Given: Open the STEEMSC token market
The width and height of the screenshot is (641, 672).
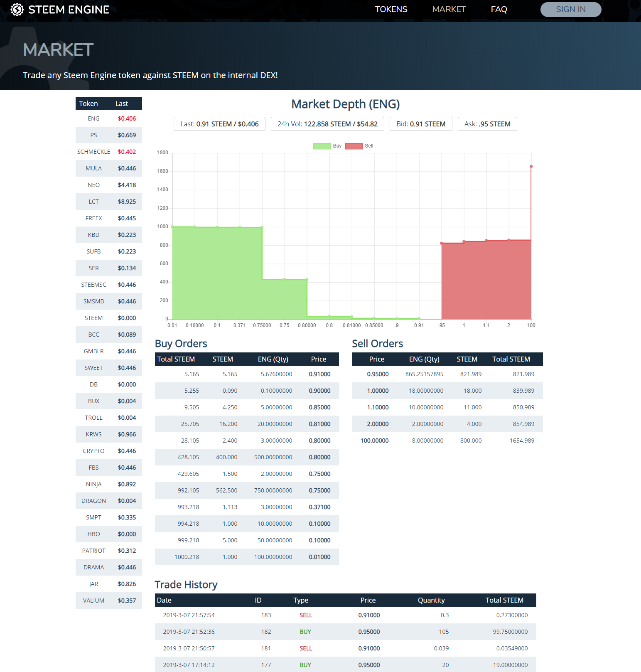Looking at the screenshot, I should point(109,285).
